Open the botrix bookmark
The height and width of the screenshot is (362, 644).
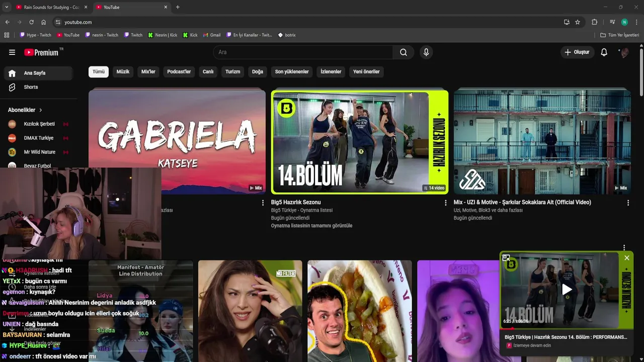pyautogui.click(x=287, y=35)
